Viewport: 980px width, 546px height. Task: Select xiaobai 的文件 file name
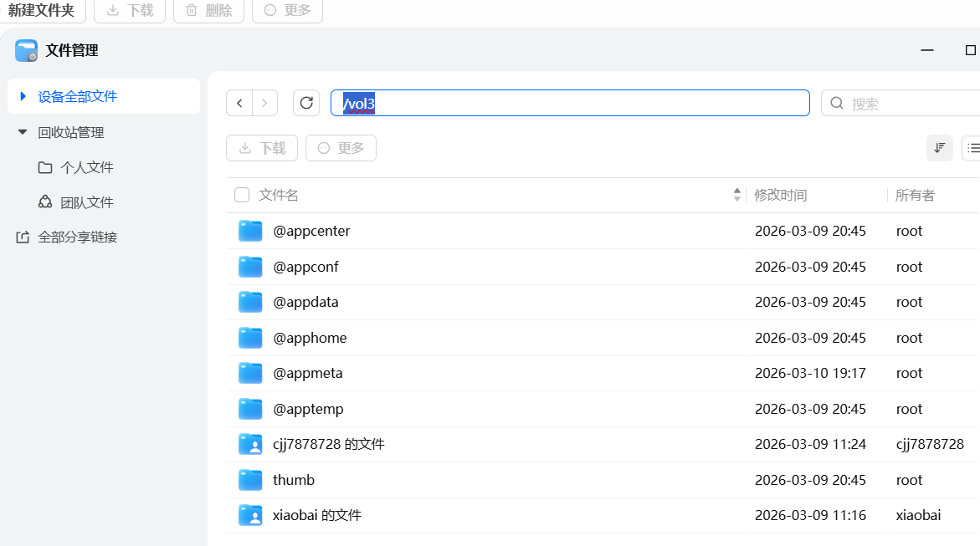317,515
